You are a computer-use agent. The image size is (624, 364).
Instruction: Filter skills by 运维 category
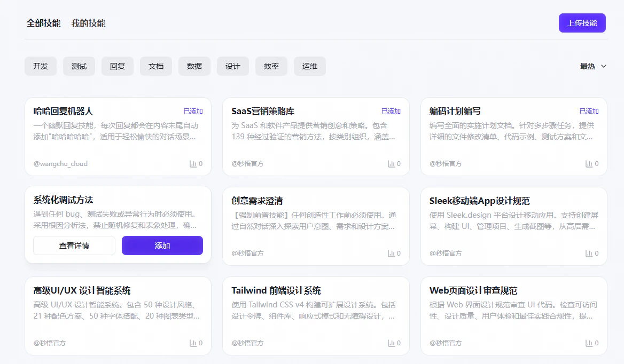click(310, 66)
